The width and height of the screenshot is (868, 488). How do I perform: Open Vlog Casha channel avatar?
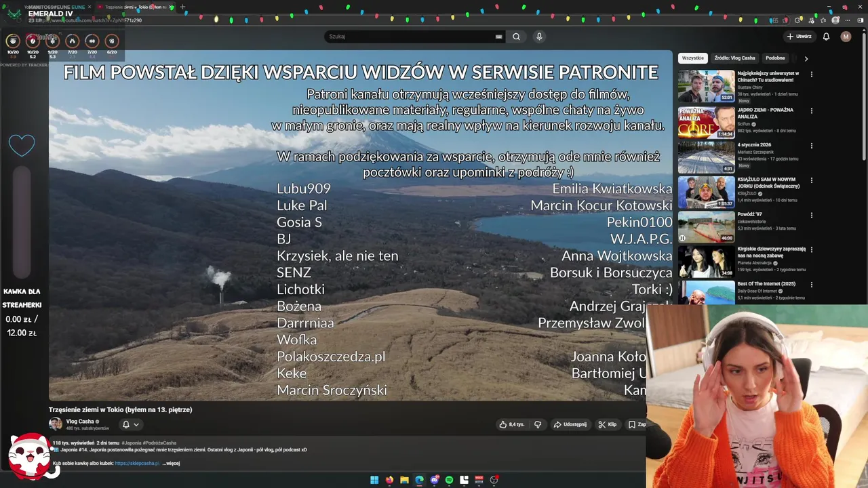(55, 424)
